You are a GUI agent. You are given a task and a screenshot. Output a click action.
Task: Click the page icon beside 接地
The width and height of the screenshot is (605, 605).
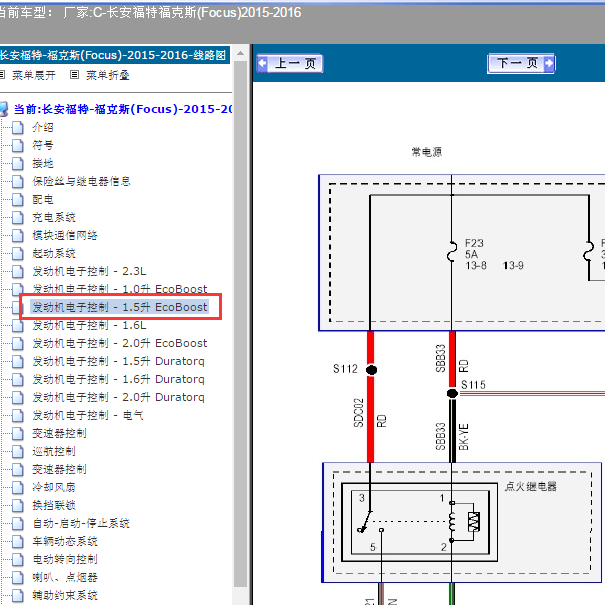(x=17, y=164)
